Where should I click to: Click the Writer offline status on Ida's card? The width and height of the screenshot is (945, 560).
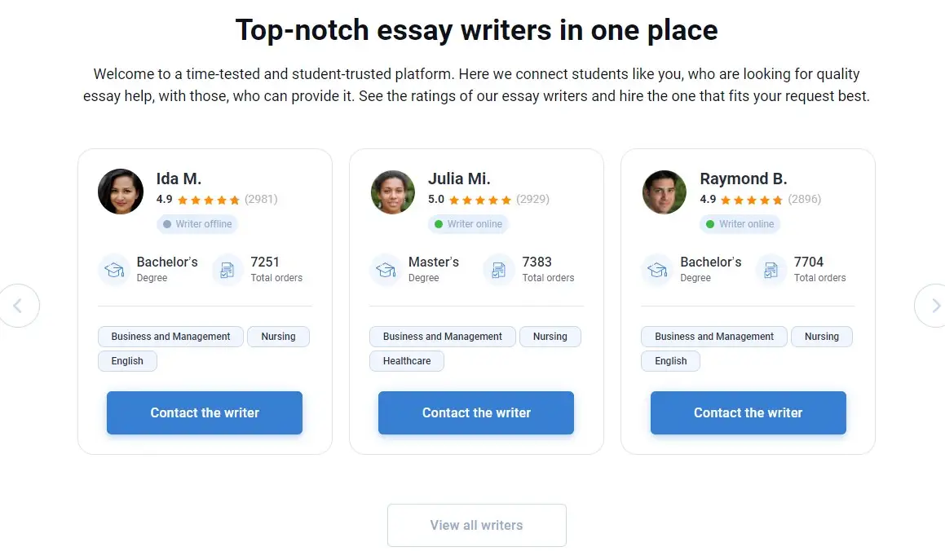pyautogui.click(x=197, y=224)
